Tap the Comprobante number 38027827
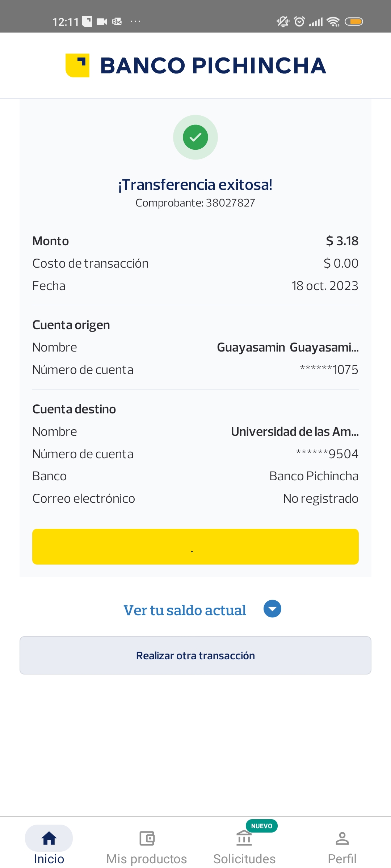391x868 pixels. click(x=230, y=203)
